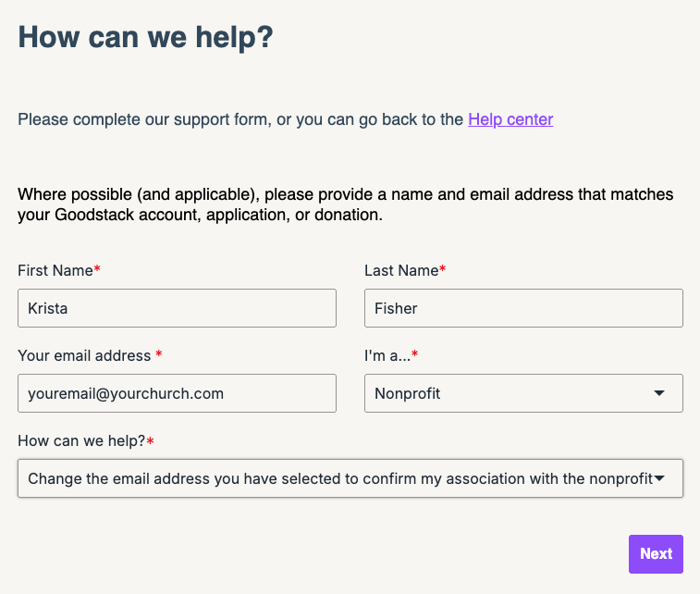The width and height of the screenshot is (700, 594).
Task: Click the large "How can we help?" page heading
Action: pyautogui.click(x=145, y=38)
